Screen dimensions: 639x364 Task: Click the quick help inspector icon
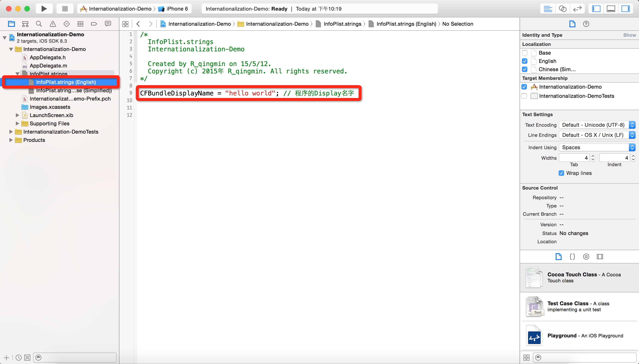pyautogui.click(x=586, y=24)
